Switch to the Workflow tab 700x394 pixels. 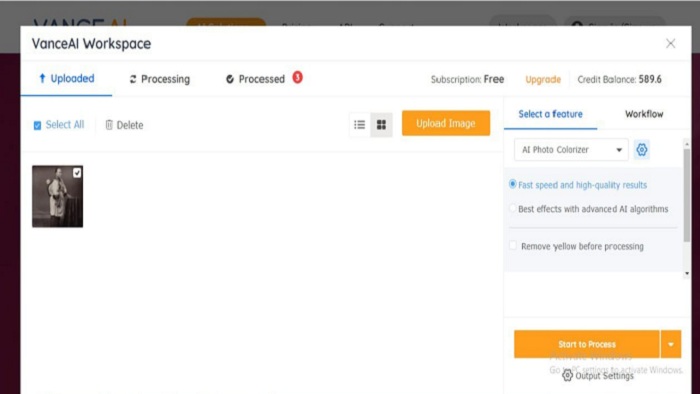(644, 114)
